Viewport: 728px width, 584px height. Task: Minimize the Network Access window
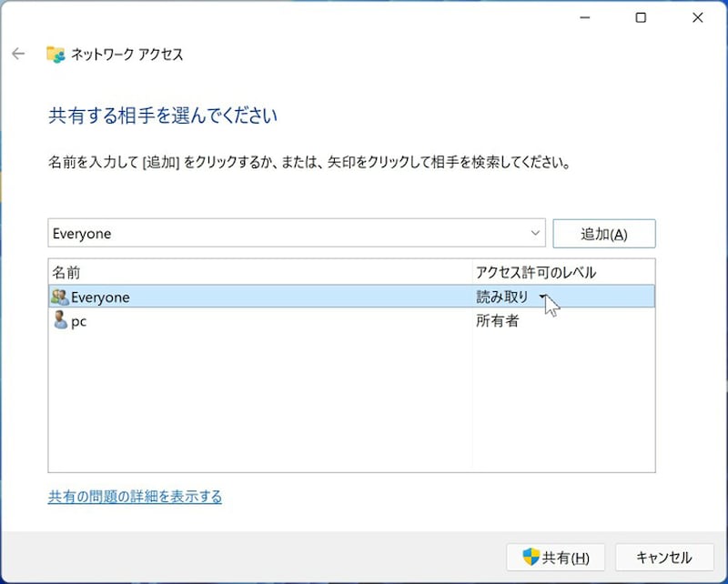(x=583, y=17)
